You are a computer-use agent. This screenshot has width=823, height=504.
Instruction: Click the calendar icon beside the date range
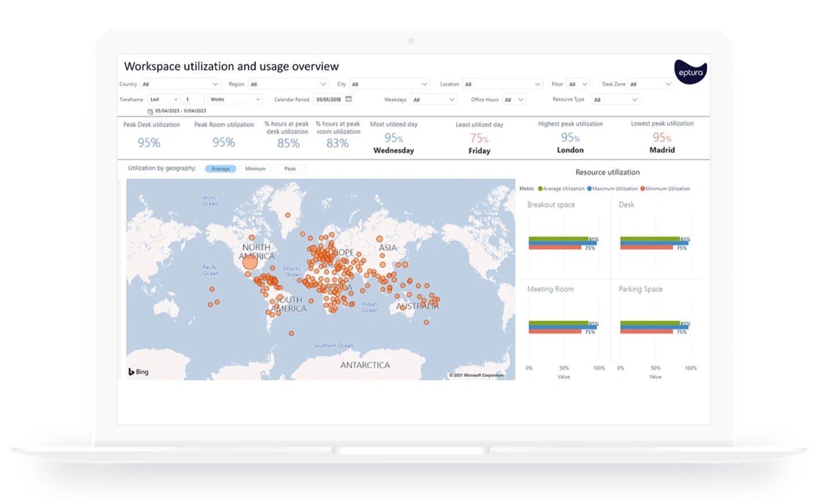tap(150, 111)
